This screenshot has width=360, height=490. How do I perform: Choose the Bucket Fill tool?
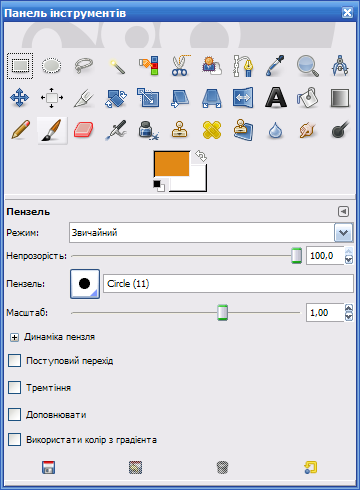[308, 98]
